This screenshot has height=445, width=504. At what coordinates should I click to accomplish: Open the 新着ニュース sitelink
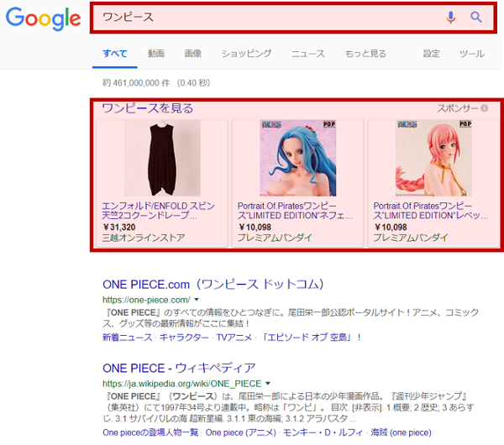point(128,338)
